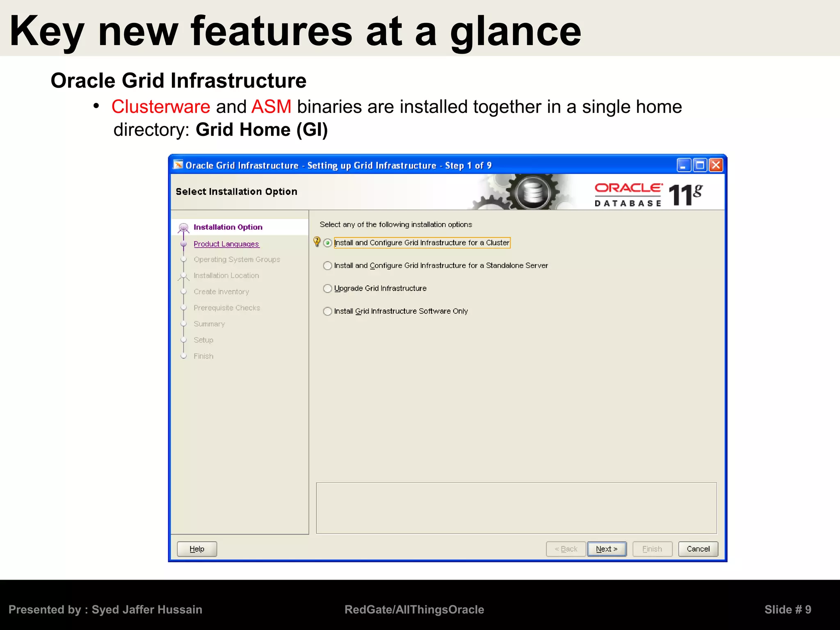
Task: Click the greyed-out Finish button
Action: point(652,549)
